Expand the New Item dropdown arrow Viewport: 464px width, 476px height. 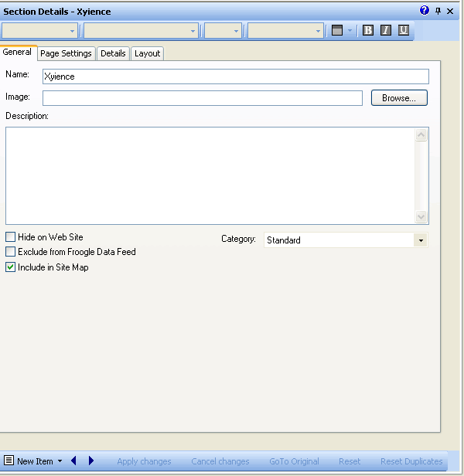click(60, 461)
